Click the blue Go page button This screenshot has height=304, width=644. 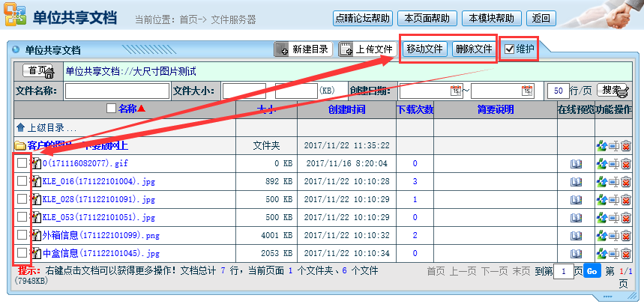pyautogui.click(x=592, y=271)
